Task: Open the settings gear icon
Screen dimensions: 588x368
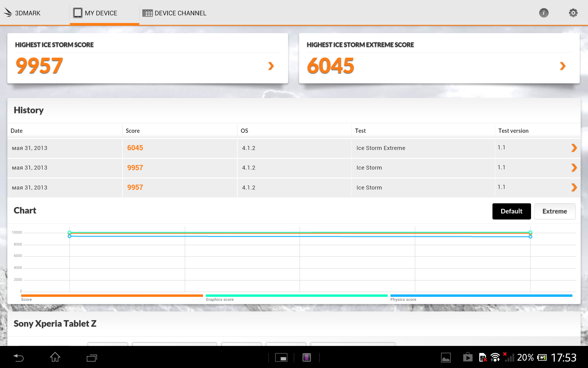Action: click(573, 13)
